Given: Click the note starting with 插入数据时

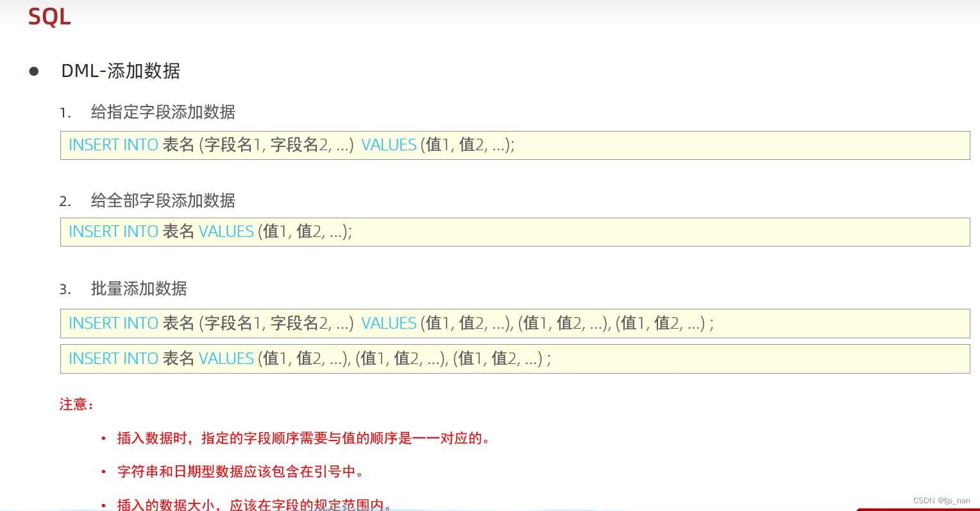Looking at the screenshot, I should pyautogui.click(x=303, y=438).
